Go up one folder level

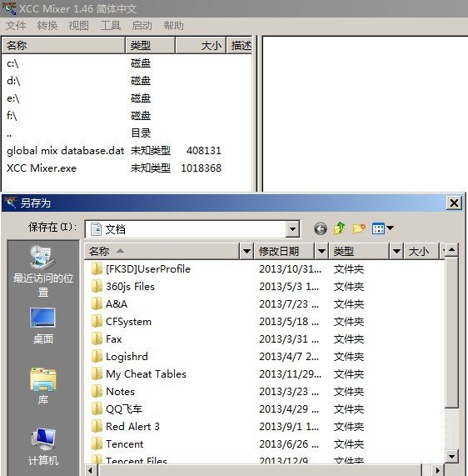point(340,228)
